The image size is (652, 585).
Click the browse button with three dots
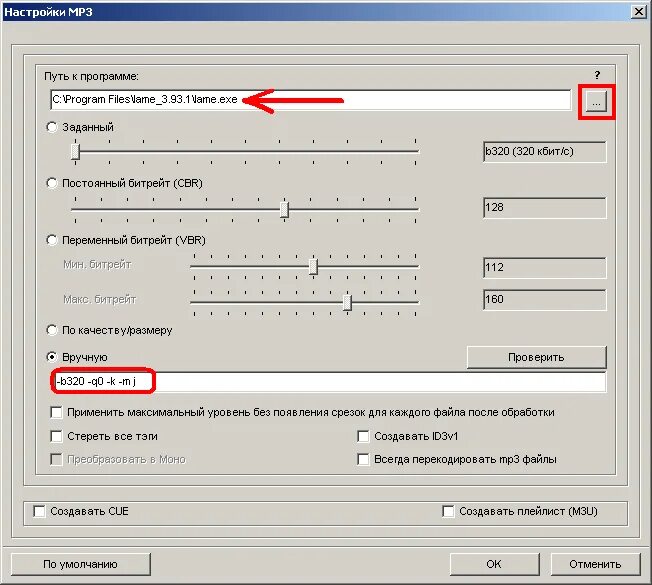point(596,101)
